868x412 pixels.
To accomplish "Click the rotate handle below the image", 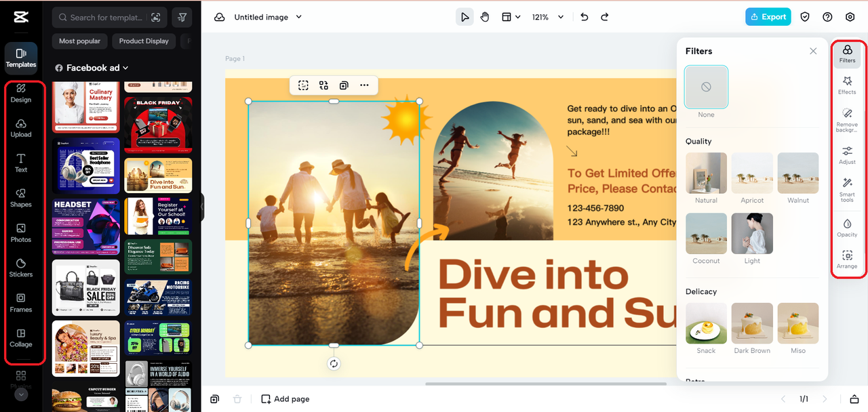I will pos(334,364).
